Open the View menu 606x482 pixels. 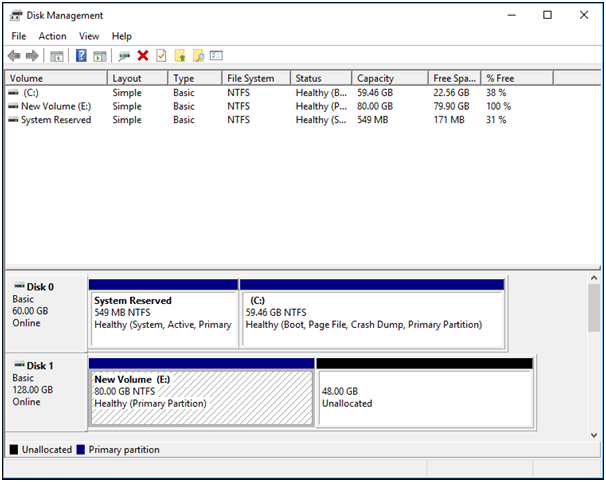89,36
